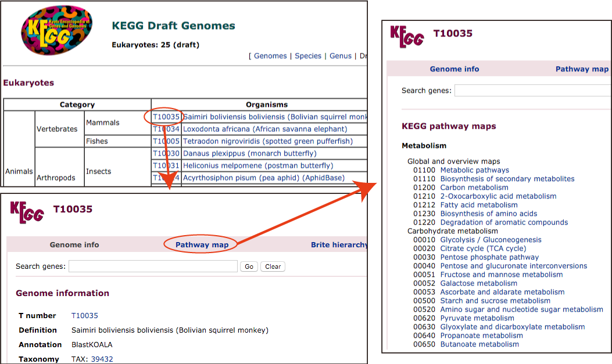Open the Species link in the top navigation
Image resolution: width=612 pixels, height=364 pixels.
pyautogui.click(x=308, y=56)
